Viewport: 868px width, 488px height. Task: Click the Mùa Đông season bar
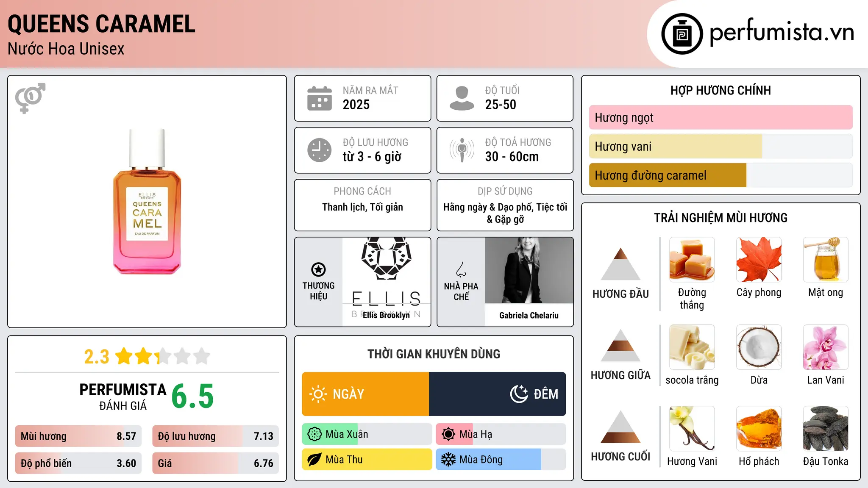(x=501, y=460)
